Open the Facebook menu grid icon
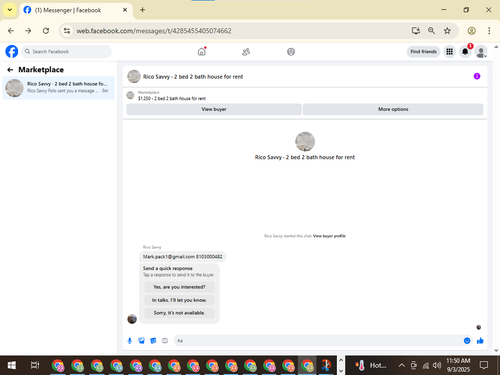 pos(449,52)
